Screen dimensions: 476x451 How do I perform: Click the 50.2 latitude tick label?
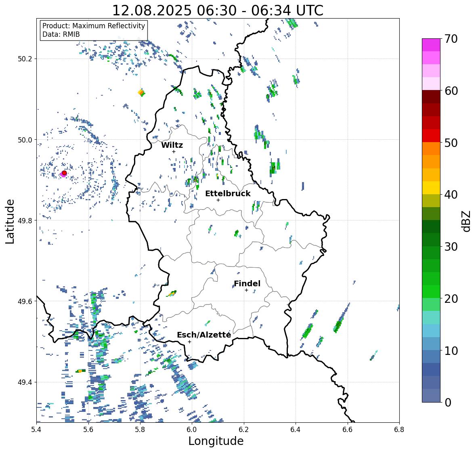point(25,59)
